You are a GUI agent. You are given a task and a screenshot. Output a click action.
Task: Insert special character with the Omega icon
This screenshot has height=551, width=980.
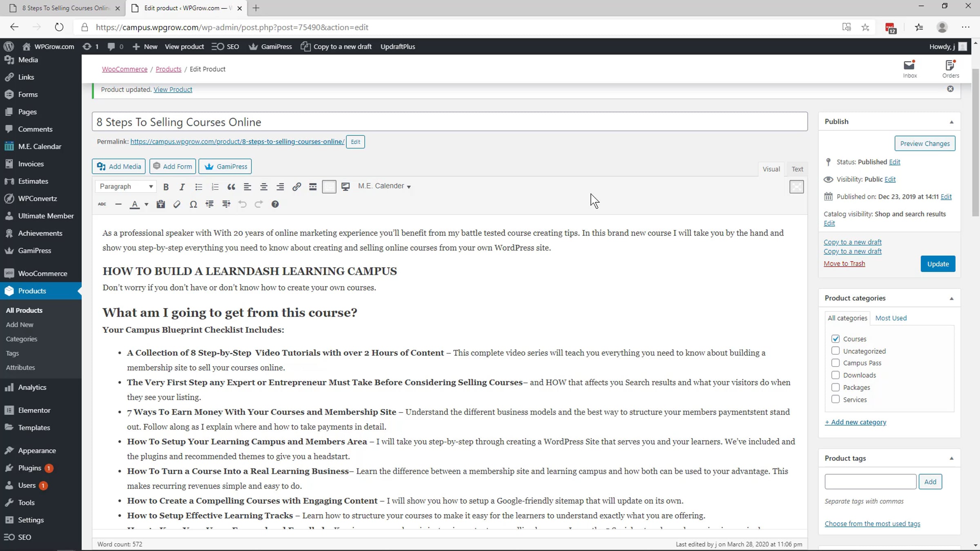pos(193,204)
